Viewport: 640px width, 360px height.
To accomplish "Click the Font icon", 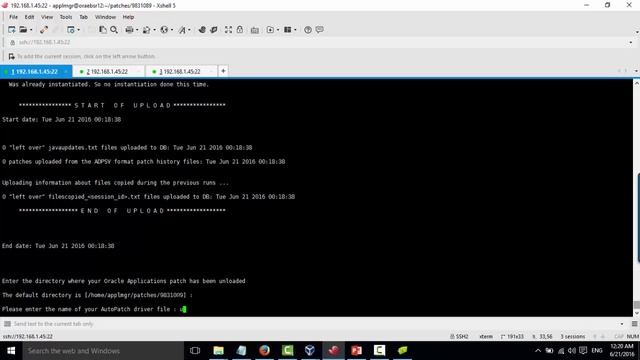I will click(x=182, y=30).
